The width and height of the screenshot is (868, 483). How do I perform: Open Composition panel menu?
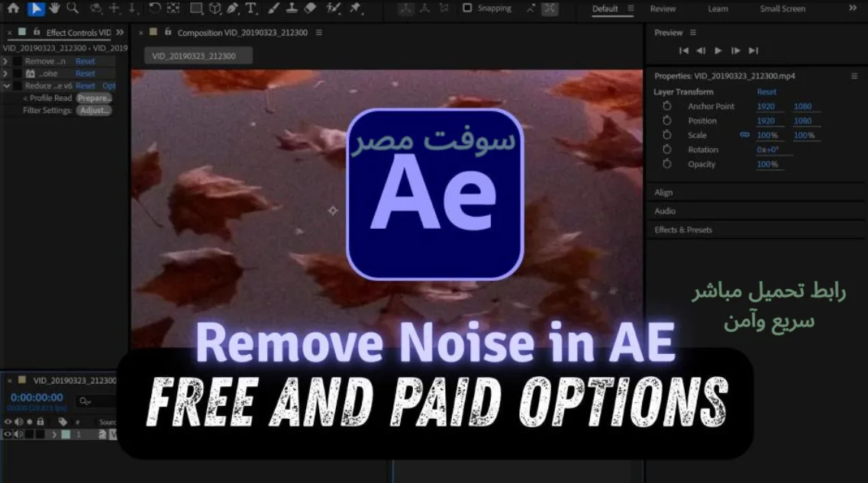(x=319, y=33)
